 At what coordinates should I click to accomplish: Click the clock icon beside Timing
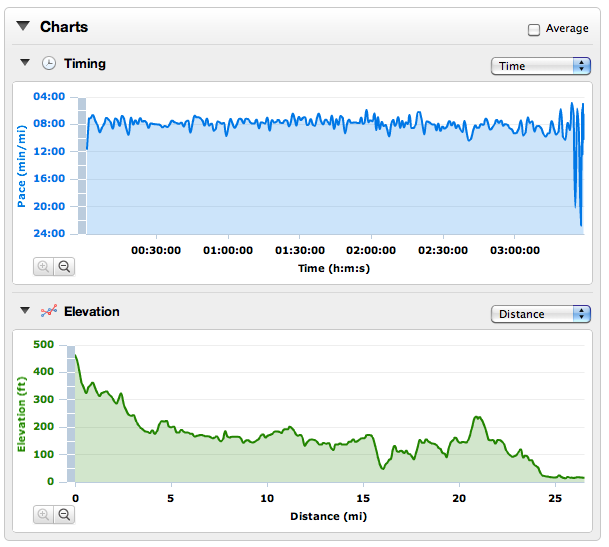[48, 64]
